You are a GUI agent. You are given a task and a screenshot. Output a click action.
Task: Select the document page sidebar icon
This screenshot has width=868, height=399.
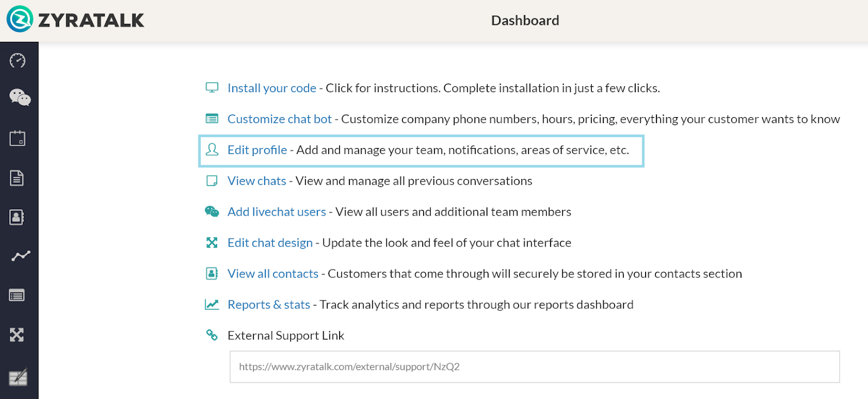tap(17, 178)
